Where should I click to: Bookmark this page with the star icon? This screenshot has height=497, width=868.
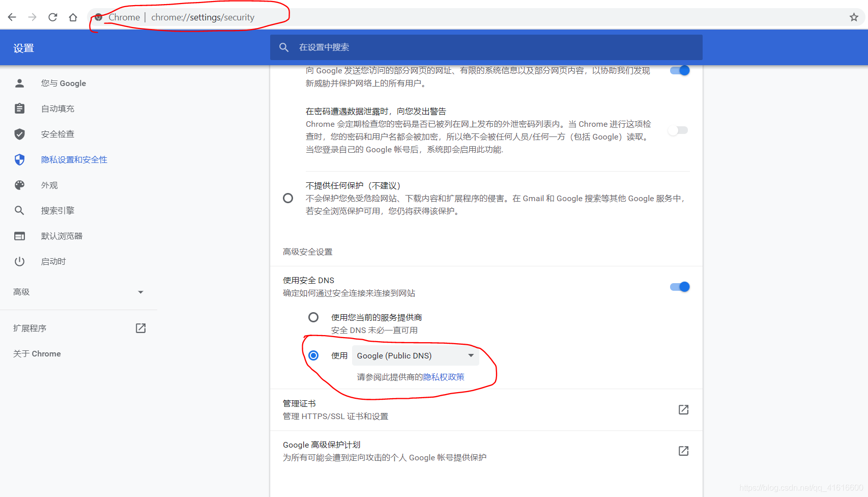click(854, 17)
